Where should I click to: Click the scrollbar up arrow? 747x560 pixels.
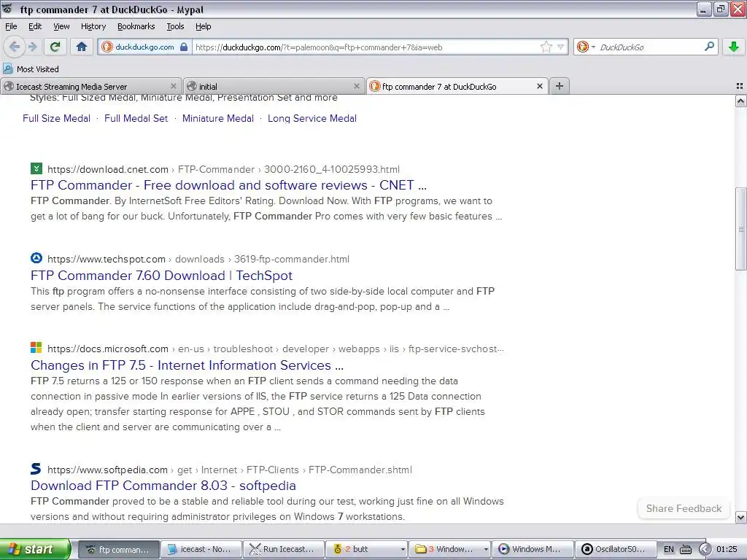741,101
